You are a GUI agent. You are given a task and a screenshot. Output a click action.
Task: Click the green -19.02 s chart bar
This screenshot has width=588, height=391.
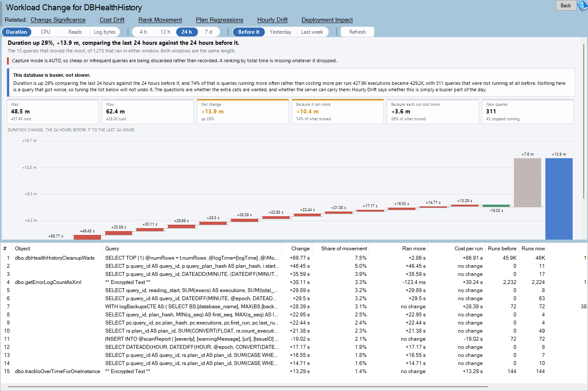pos(496,206)
